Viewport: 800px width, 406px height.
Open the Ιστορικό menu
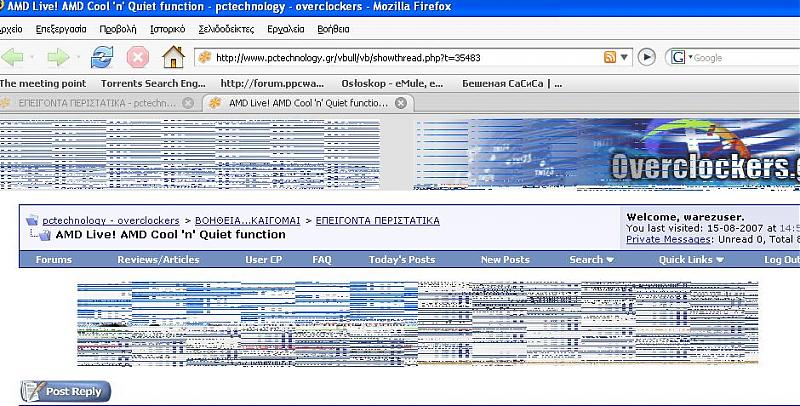[x=167, y=29]
